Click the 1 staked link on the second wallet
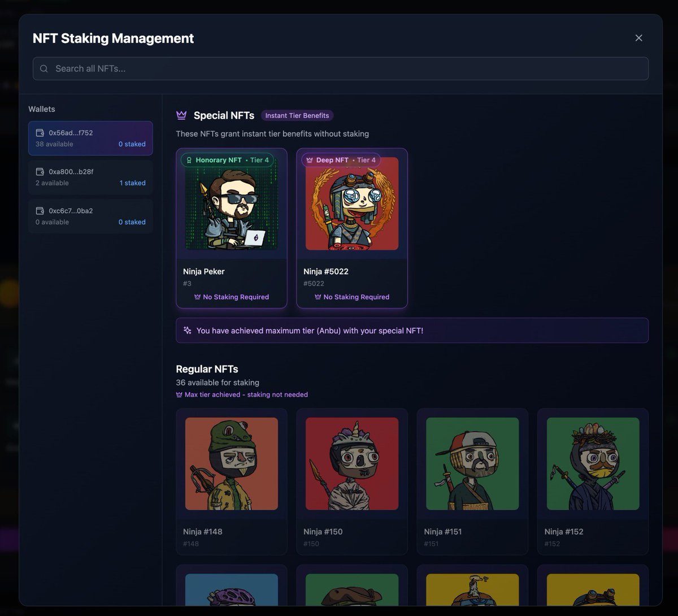This screenshot has width=678, height=616. 132,183
